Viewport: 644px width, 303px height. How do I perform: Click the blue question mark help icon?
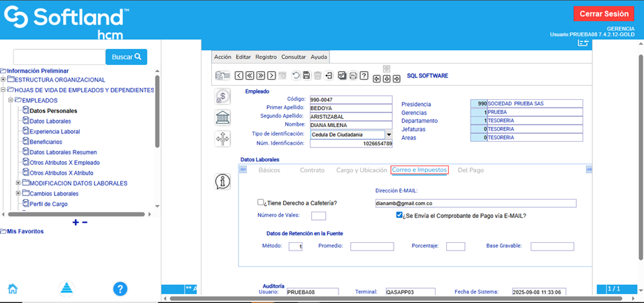[x=120, y=289]
